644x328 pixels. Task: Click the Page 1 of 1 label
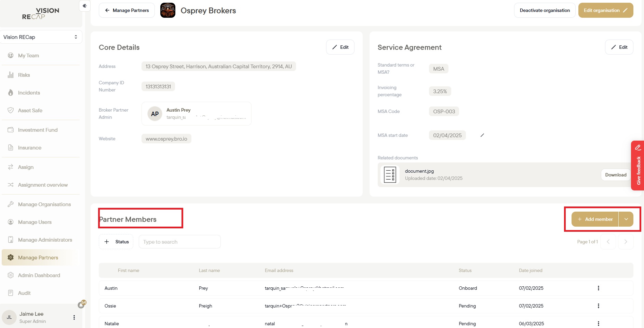coord(587,242)
